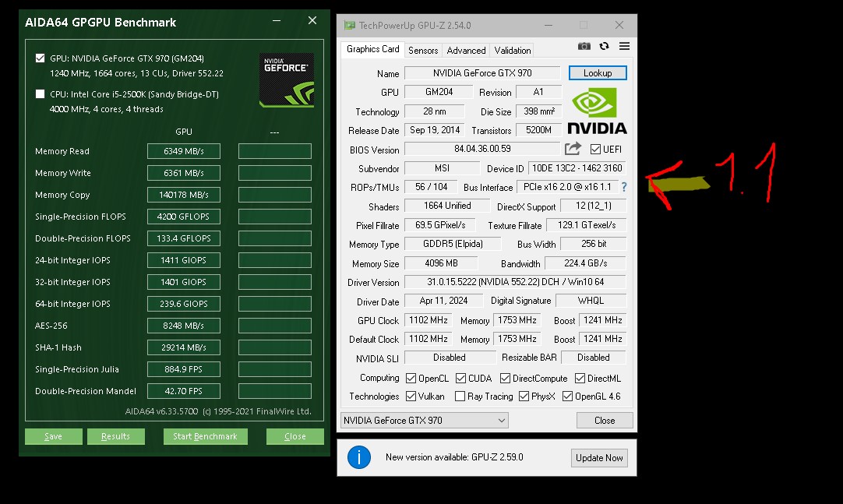Click the Memory Type field GDDR5 (Elpida)
Viewport: 843px width, 504px height.
pyautogui.click(x=453, y=244)
